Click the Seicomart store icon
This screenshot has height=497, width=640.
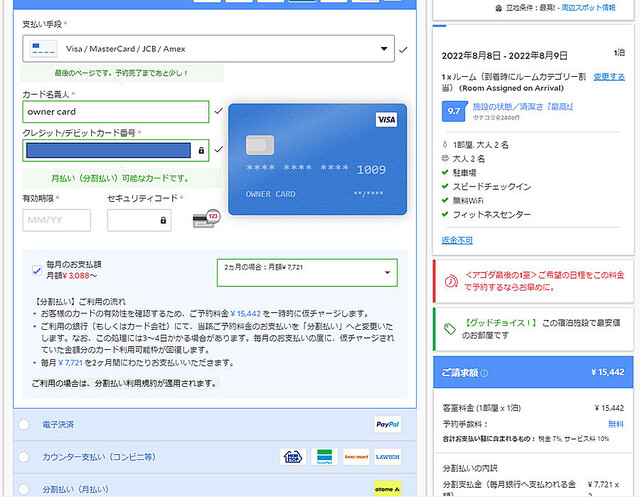pos(356,456)
